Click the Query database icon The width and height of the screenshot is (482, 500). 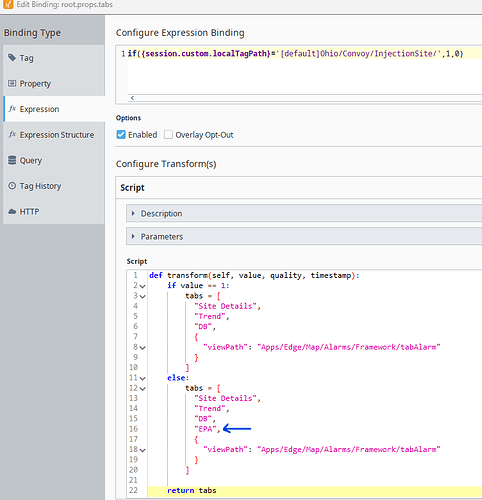pos(12,160)
